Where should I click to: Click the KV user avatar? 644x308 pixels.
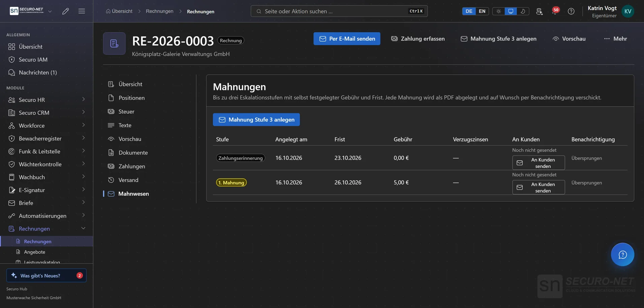coord(628,11)
